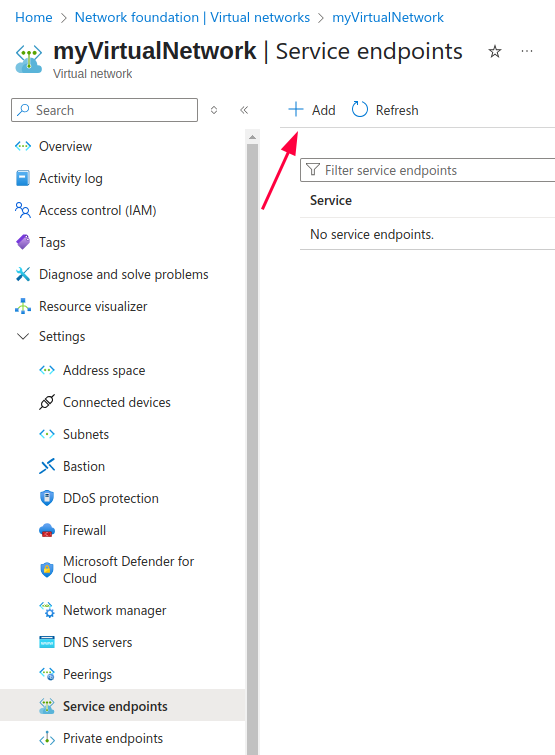Collapse the sidebar with double chevron
Viewport: 555px width, 755px height.
coord(244,110)
